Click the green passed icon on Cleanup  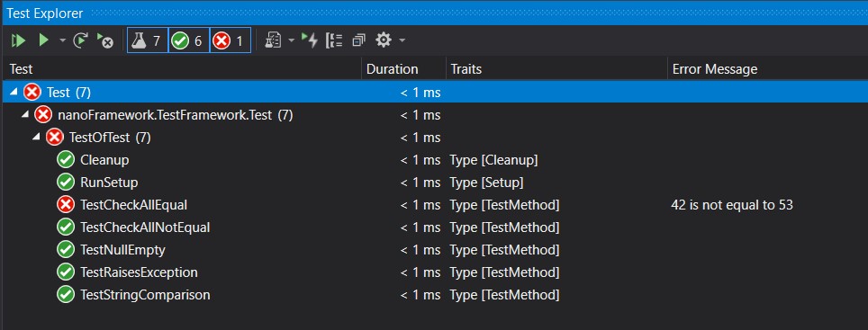[x=66, y=160]
